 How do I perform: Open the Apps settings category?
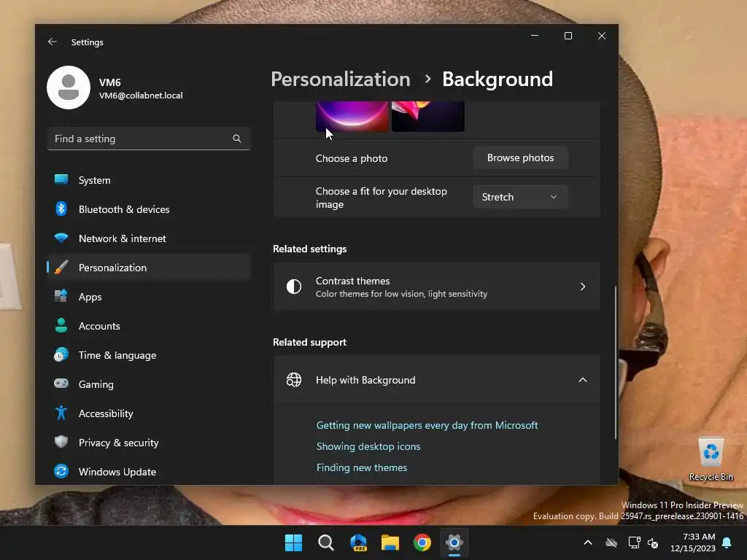(x=149, y=297)
